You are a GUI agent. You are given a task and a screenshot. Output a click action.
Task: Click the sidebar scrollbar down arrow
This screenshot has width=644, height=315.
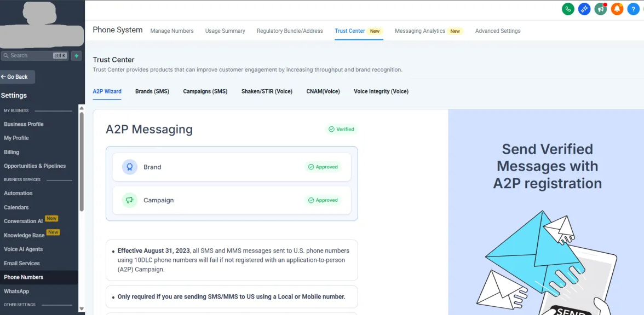[81, 309]
